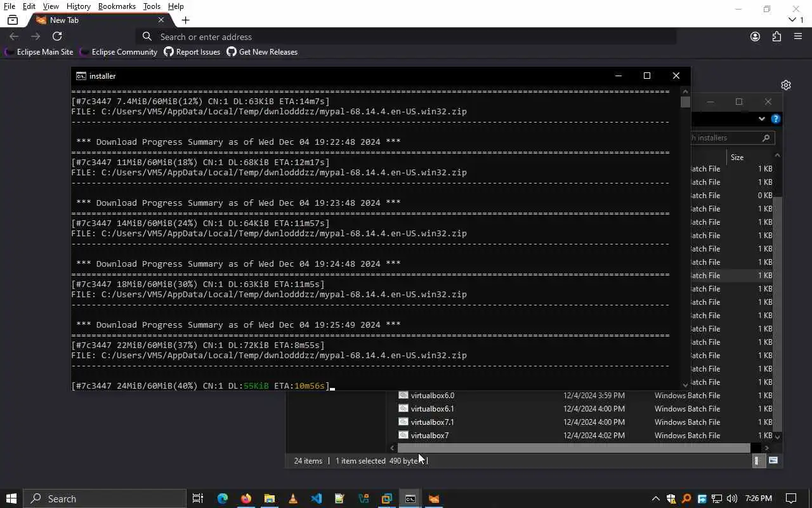This screenshot has width=812, height=508.
Task: Focus the browser address bar
Action: point(406,37)
